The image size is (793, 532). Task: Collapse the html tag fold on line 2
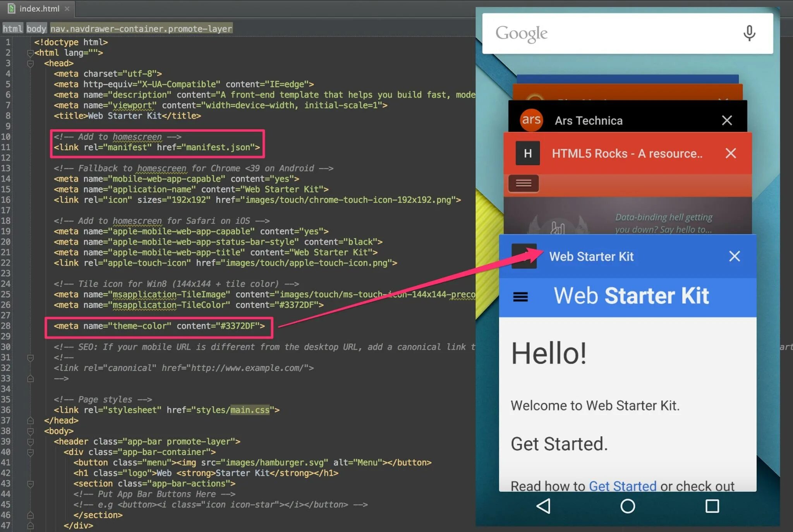point(30,53)
